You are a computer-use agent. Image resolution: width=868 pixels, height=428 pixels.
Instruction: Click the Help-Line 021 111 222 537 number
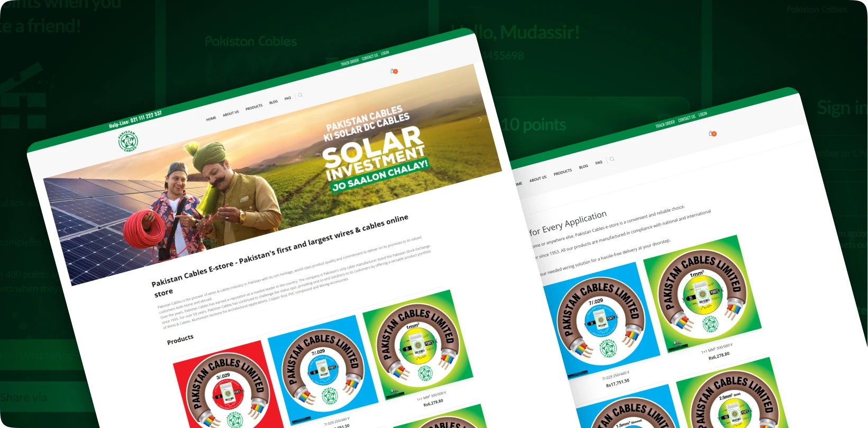pyautogui.click(x=135, y=120)
